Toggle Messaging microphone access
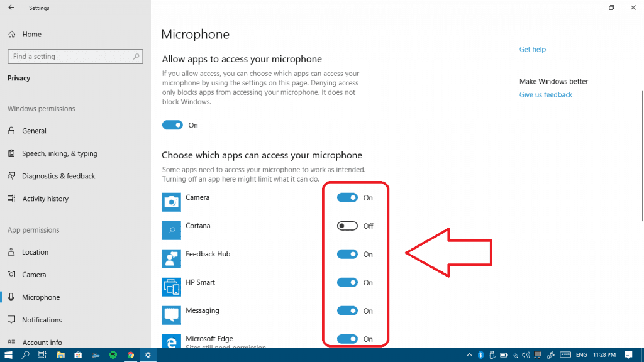 coord(347,311)
